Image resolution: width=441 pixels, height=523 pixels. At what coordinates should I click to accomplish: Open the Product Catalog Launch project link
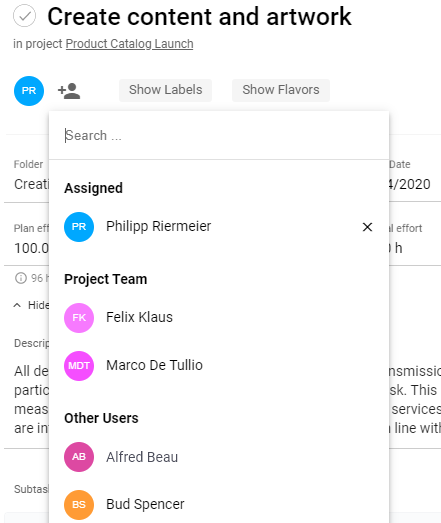tap(129, 44)
